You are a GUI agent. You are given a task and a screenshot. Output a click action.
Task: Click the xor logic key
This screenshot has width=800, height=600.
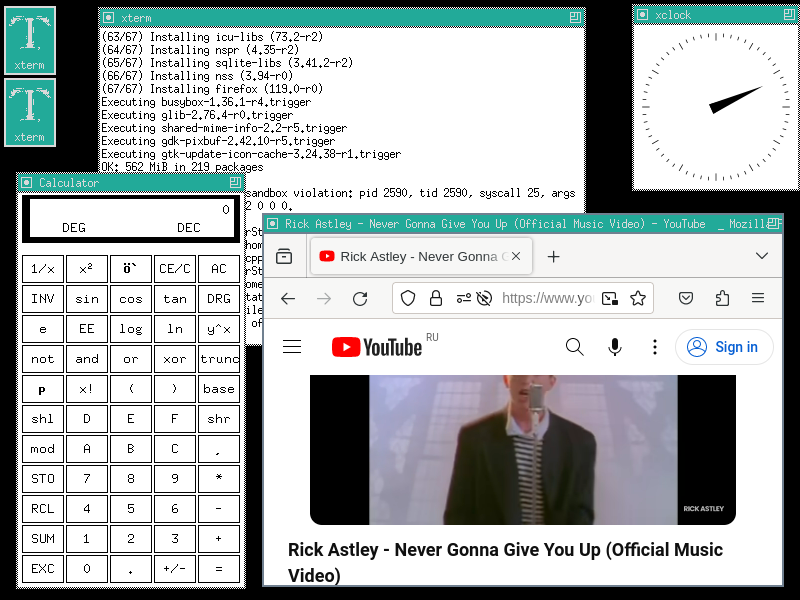tap(175, 359)
